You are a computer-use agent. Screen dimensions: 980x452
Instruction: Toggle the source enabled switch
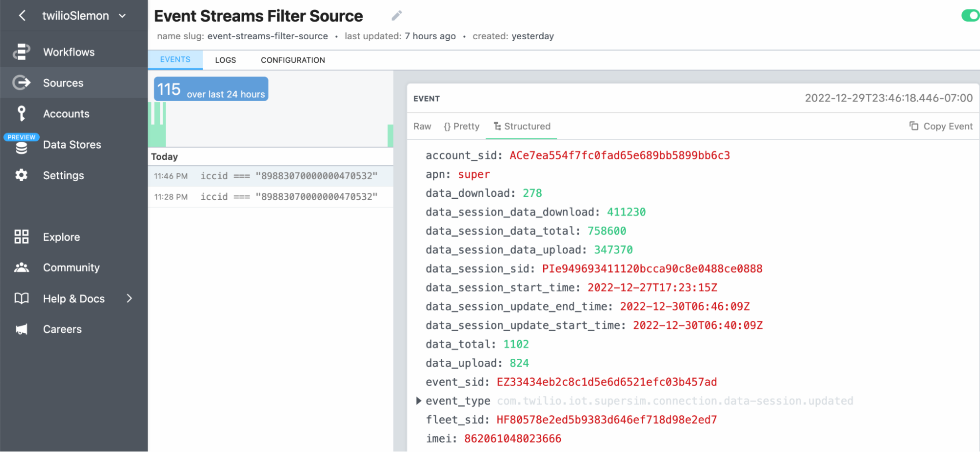click(970, 16)
